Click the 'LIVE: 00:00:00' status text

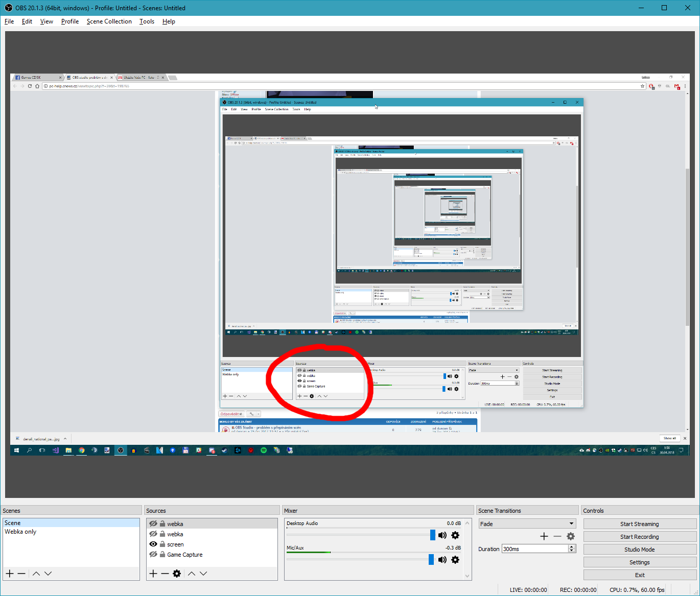[528, 590]
